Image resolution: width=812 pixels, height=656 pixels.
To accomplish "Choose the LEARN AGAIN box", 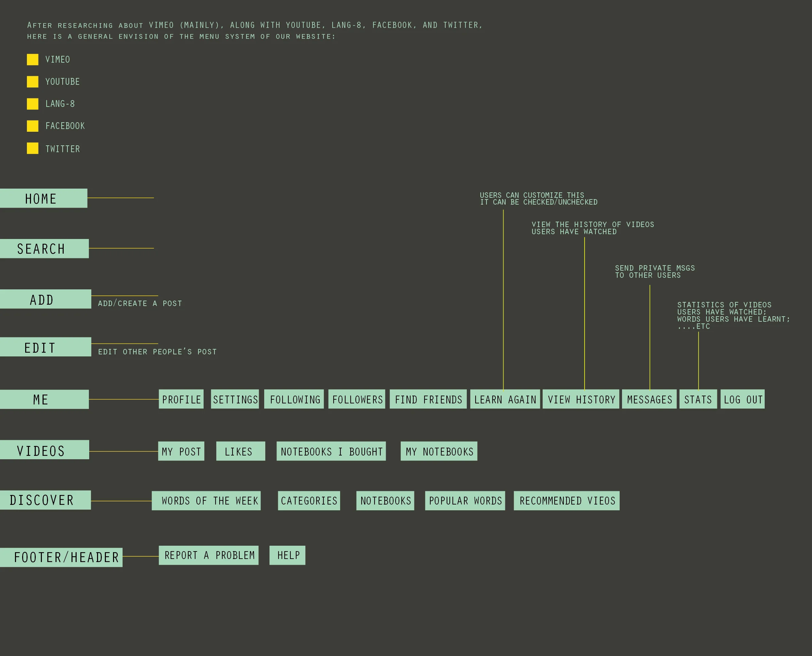I will 505,399.
